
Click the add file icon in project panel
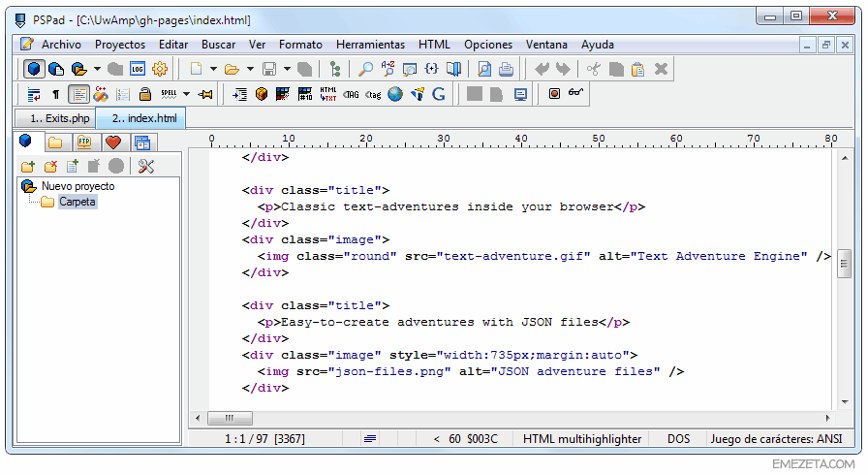(x=73, y=166)
